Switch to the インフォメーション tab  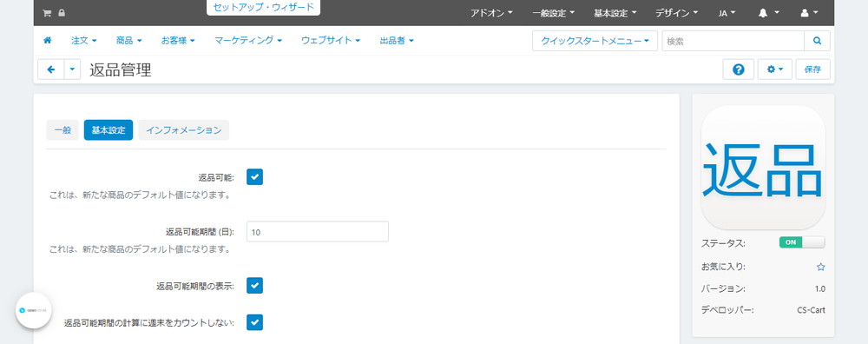[184, 130]
